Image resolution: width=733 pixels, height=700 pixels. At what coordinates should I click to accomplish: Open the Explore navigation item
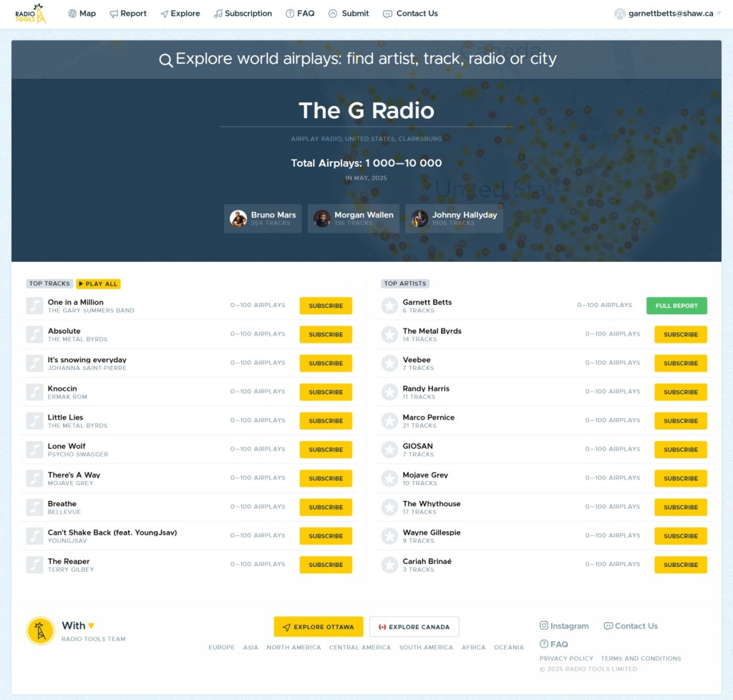180,14
